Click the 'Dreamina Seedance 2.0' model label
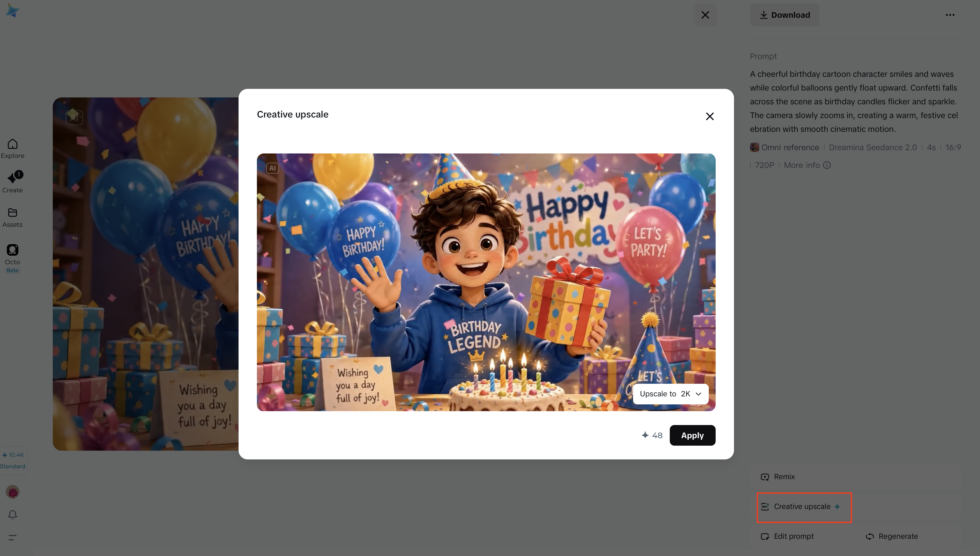This screenshot has width=980, height=556. [x=873, y=147]
